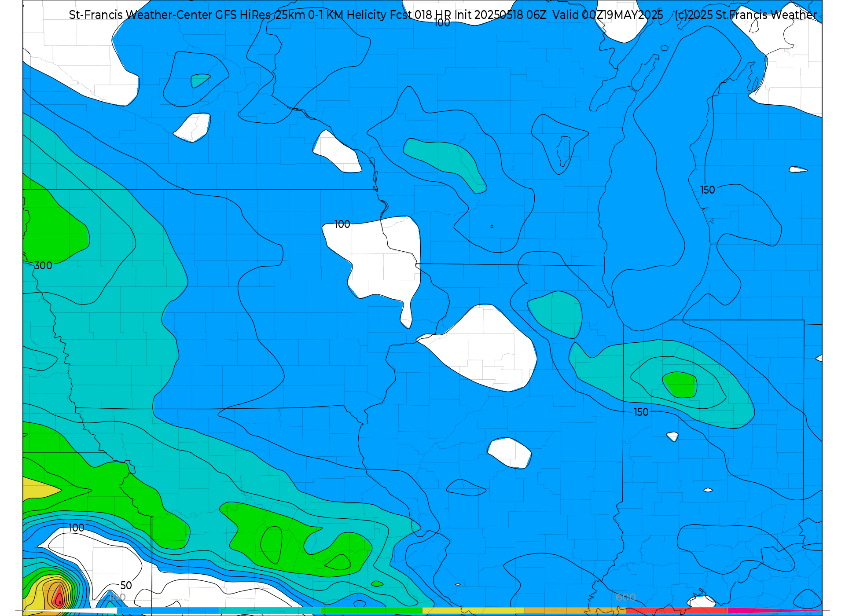Screen dimensions: 845x616
Task: Click the '(c)2025 St.Francis Weather' copyright text
Action: pyautogui.click(x=746, y=15)
